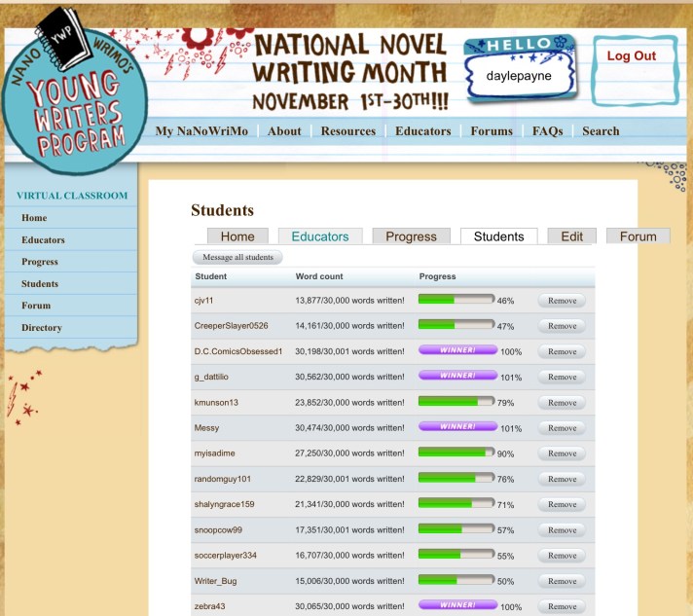Remove student kmunson13 from the class
This screenshot has height=616, width=693.
click(562, 402)
